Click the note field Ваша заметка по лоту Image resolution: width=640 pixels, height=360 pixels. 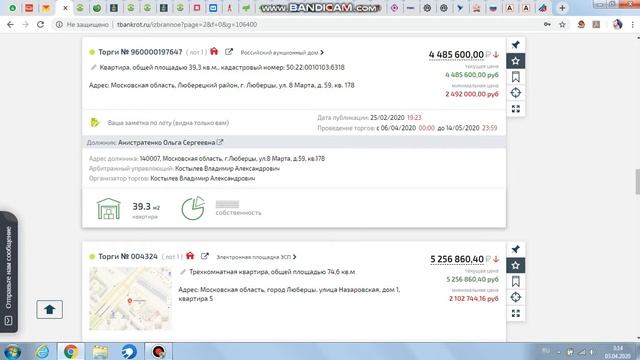coord(168,122)
